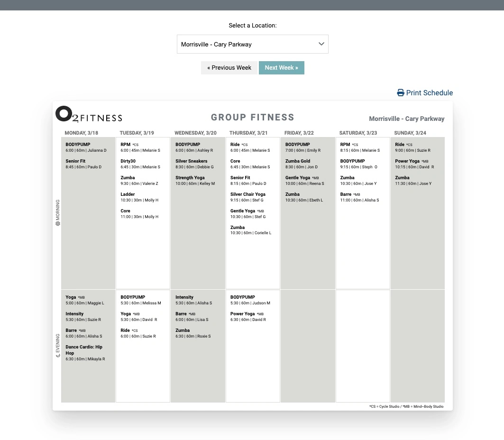Select Wednesday Barre with Lisa S
The height and width of the screenshot is (440, 504).
[192, 317]
